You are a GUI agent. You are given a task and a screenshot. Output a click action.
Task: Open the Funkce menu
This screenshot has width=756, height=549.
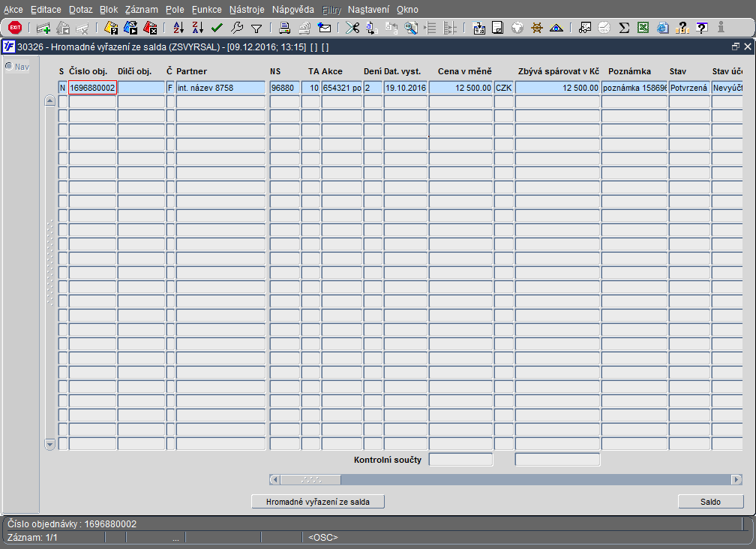pyautogui.click(x=207, y=10)
